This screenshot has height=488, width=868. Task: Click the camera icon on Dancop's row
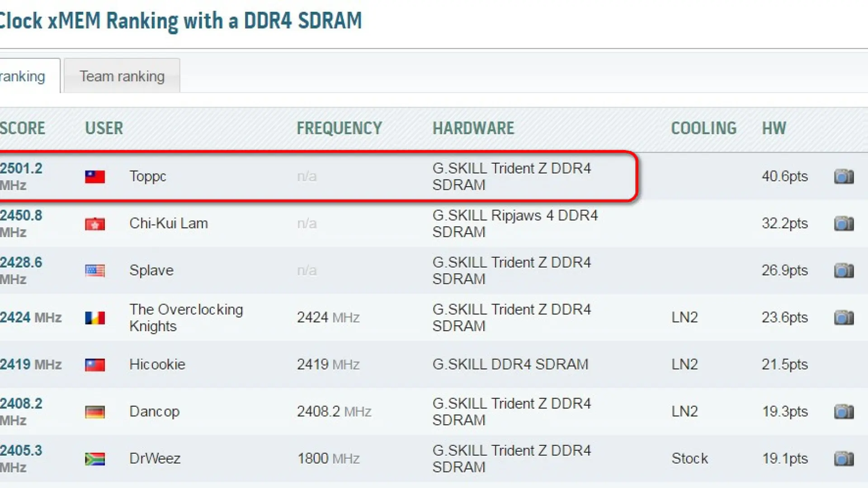pyautogui.click(x=844, y=411)
